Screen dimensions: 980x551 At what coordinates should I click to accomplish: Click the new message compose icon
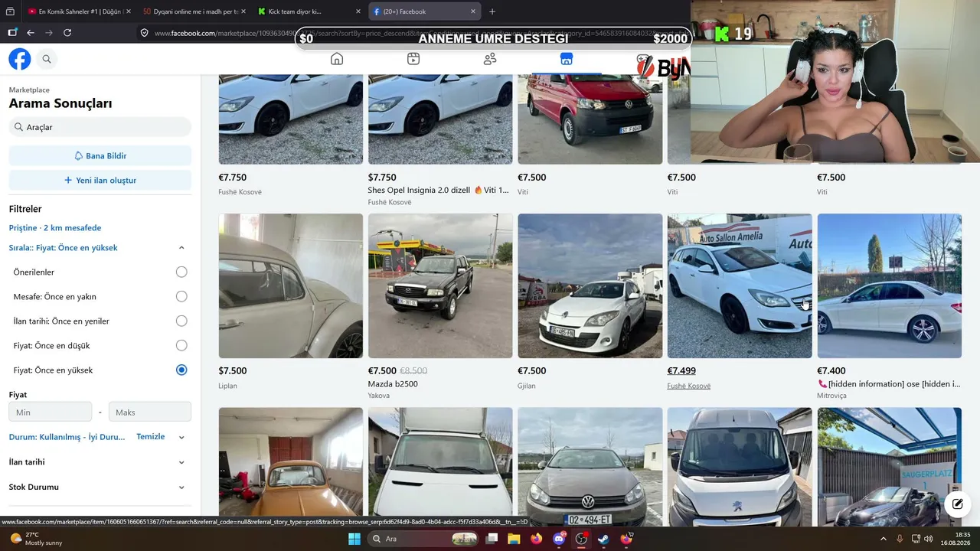pyautogui.click(x=957, y=504)
